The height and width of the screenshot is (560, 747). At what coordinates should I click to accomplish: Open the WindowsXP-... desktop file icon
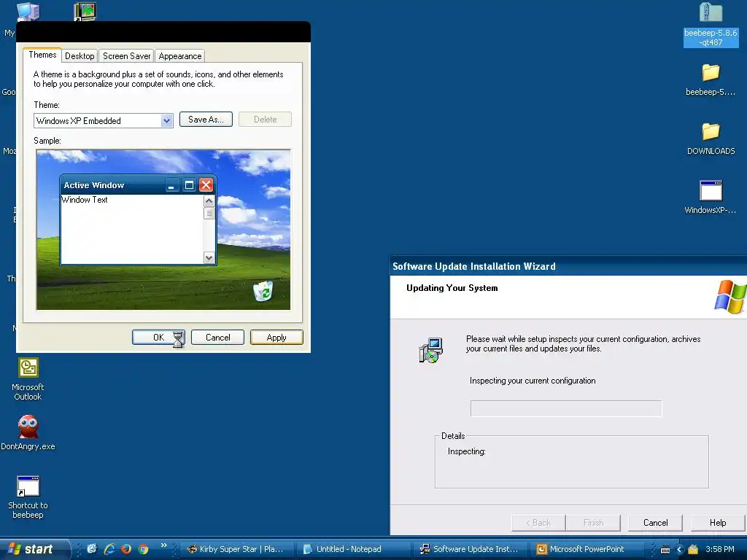coord(711,191)
